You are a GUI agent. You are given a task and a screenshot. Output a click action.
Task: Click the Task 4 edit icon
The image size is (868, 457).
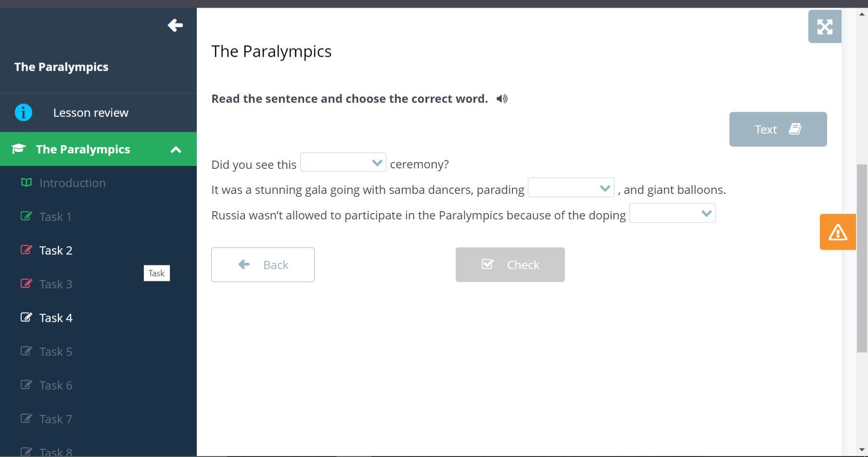pyautogui.click(x=26, y=317)
